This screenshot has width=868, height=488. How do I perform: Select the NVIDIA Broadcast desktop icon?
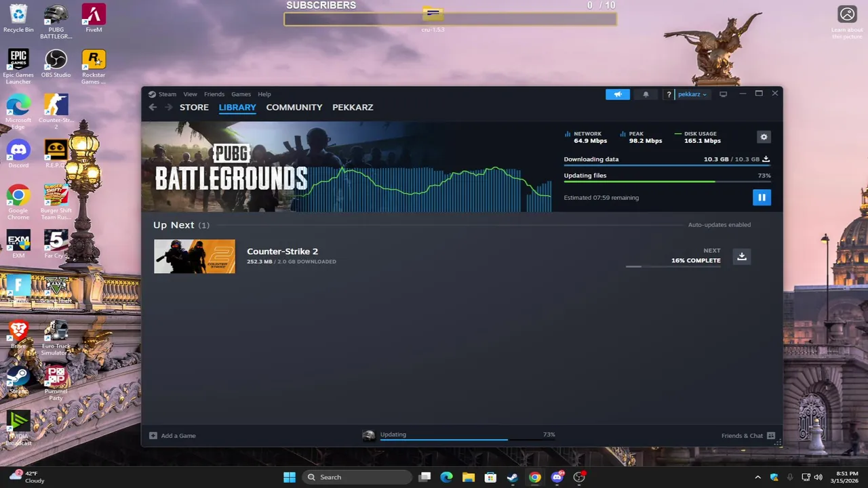tap(18, 428)
